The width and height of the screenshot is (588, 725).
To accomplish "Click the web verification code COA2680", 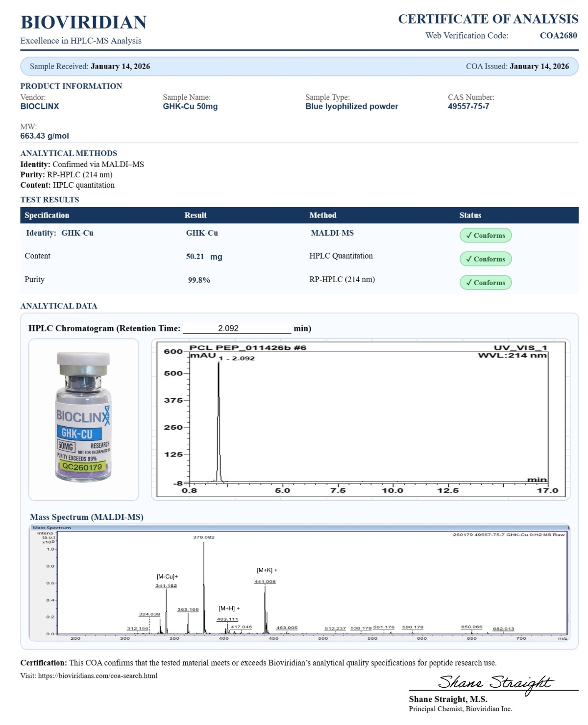I will pyautogui.click(x=558, y=36).
